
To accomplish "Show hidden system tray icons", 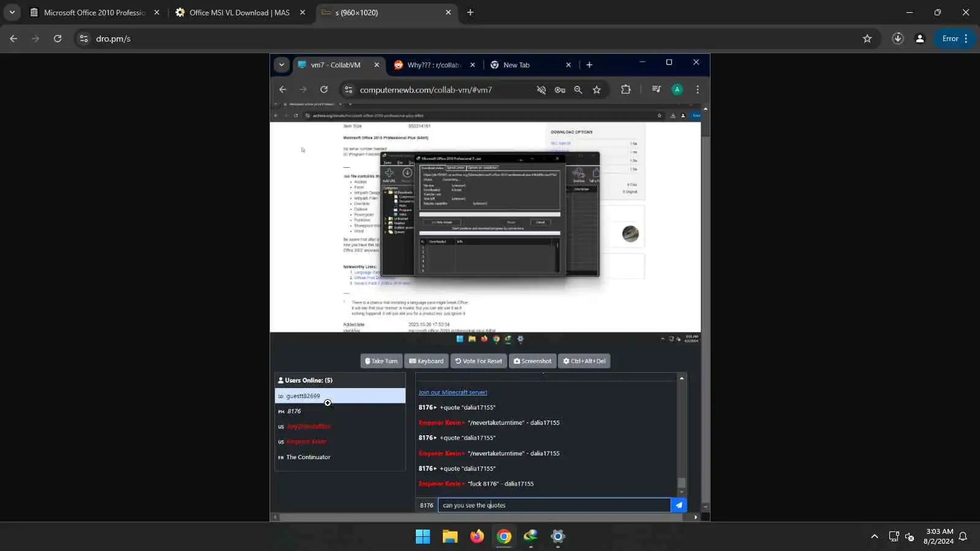I will (x=874, y=536).
